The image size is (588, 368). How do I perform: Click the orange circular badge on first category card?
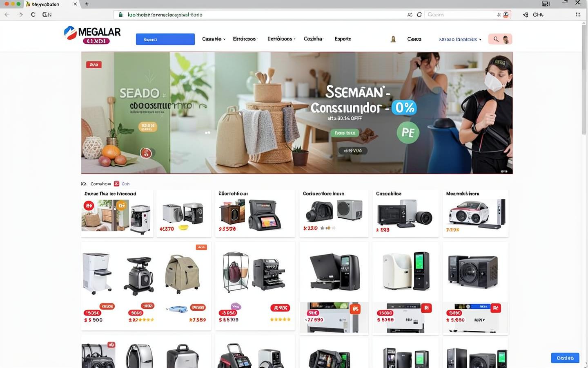pyautogui.click(x=121, y=206)
